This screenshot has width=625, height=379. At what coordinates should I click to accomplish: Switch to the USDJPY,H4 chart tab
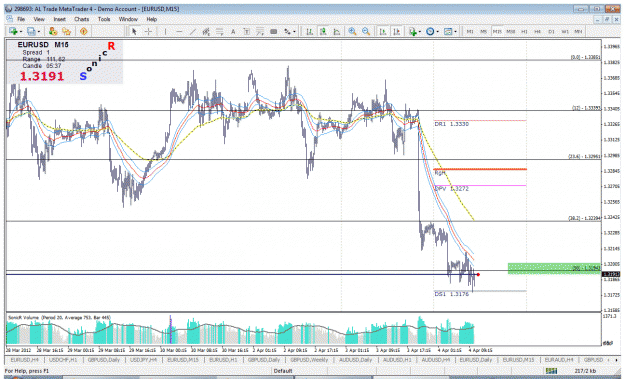pos(143,360)
